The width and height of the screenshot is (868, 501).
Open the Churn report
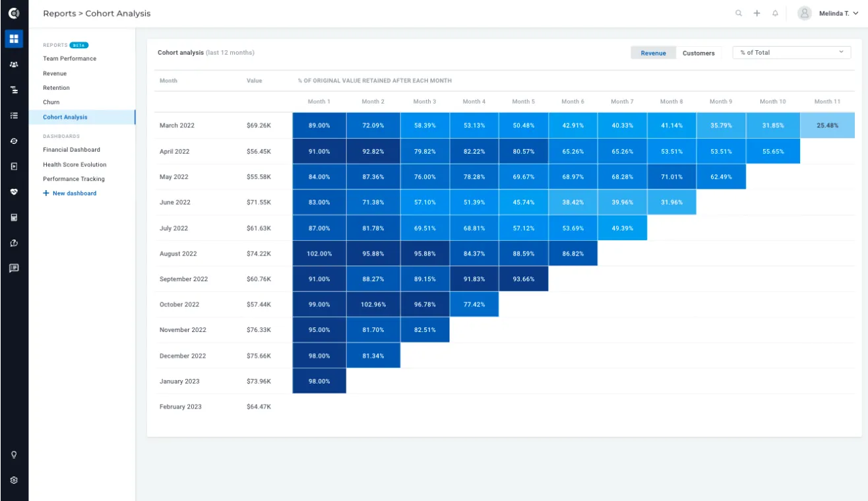pos(51,102)
